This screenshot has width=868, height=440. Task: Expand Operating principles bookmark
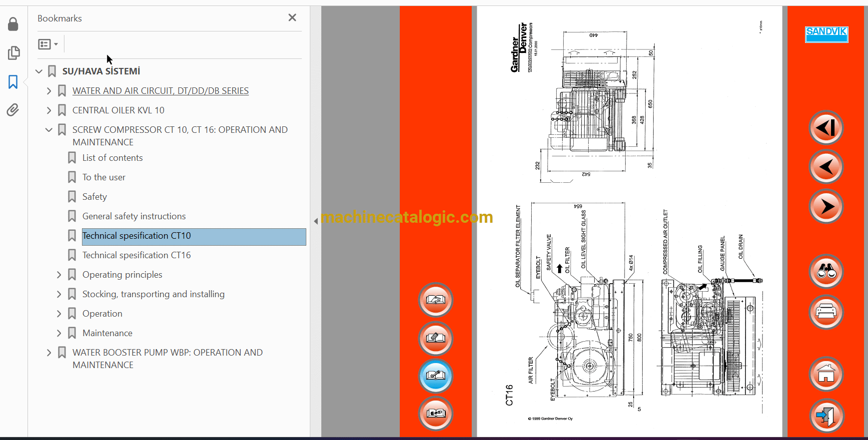click(59, 275)
